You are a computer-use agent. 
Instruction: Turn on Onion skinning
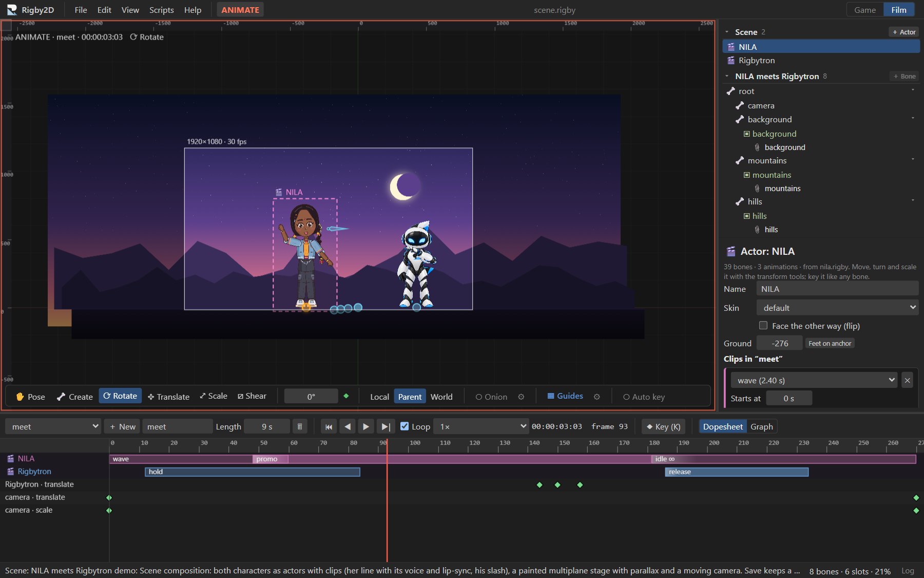[491, 397]
